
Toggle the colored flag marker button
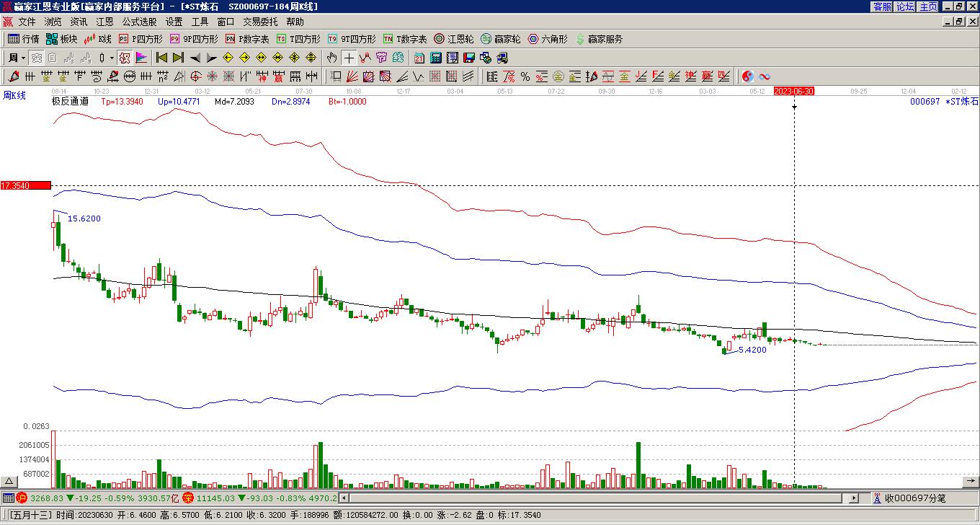click(x=141, y=58)
